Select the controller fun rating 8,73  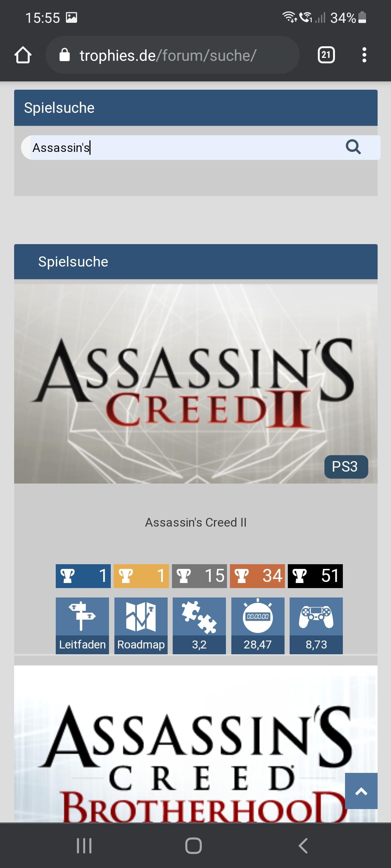[x=316, y=626]
